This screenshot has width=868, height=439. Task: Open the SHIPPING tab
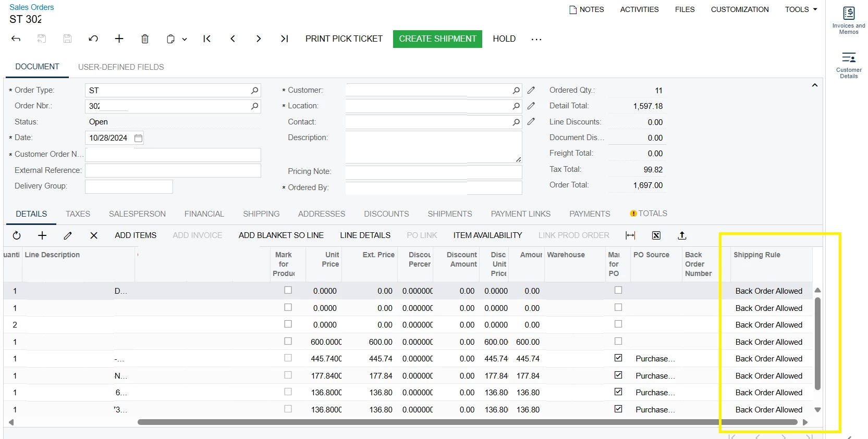click(261, 214)
